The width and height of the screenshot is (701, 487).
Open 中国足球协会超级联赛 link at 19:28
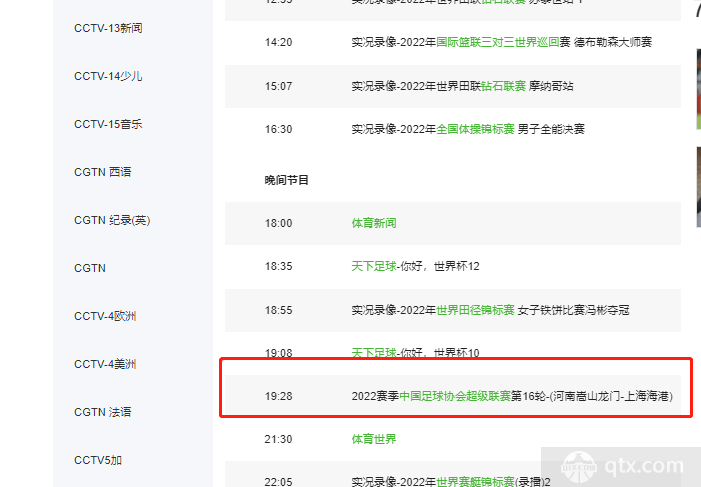tap(455, 396)
